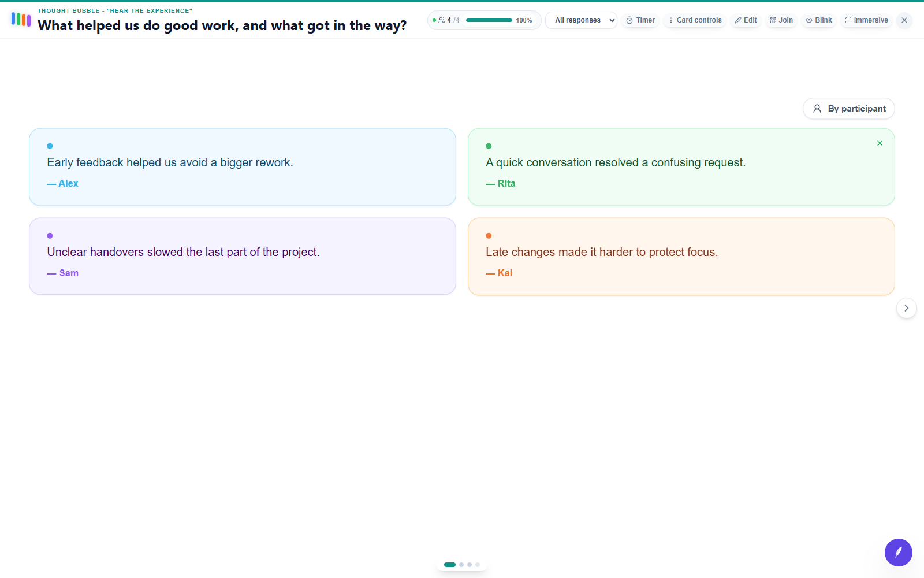Click the purple feather pen button

click(x=899, y=553)
